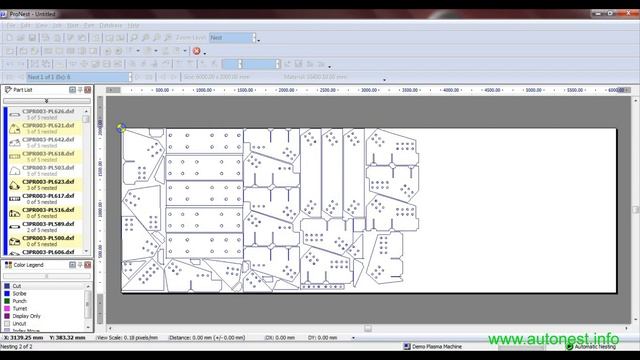Image resolution: width=640 pixels, height=360 pixels.
Task: Click Part List scrollbar up arrow
Action: click(x=86, y=111)
